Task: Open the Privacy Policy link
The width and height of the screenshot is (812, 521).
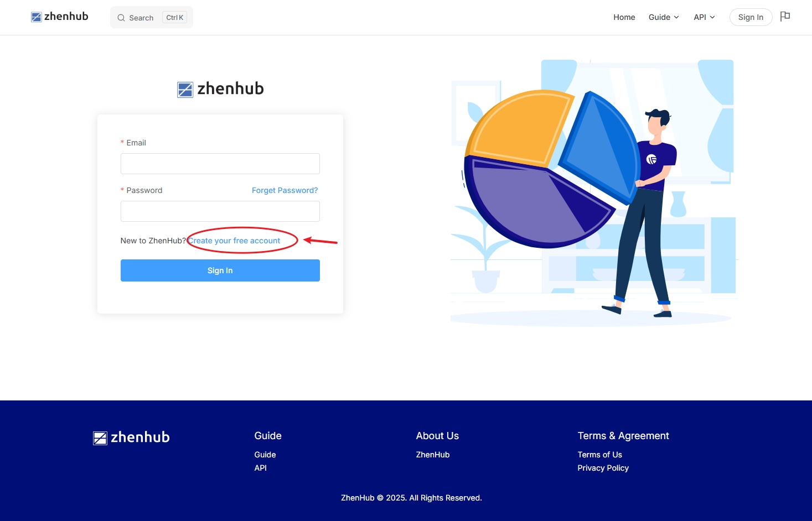Action: 603,468
